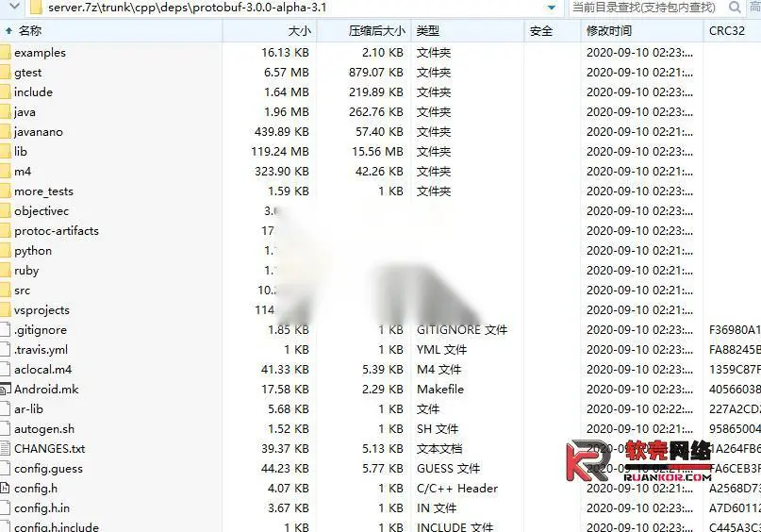Click the python folder icon

pyautogui.click(x=5, y=251)
